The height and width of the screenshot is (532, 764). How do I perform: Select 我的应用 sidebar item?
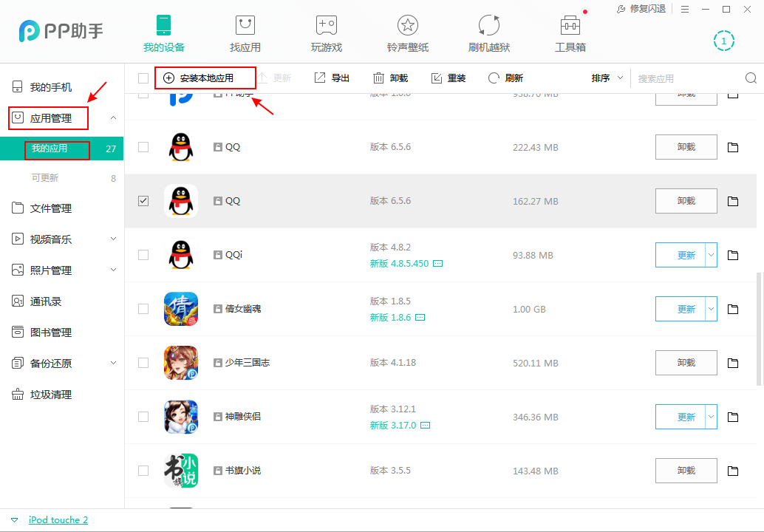coord(61,149)
